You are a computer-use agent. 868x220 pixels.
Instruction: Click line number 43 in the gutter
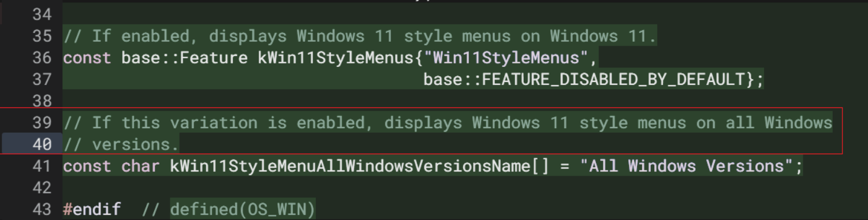click(42, 210)
